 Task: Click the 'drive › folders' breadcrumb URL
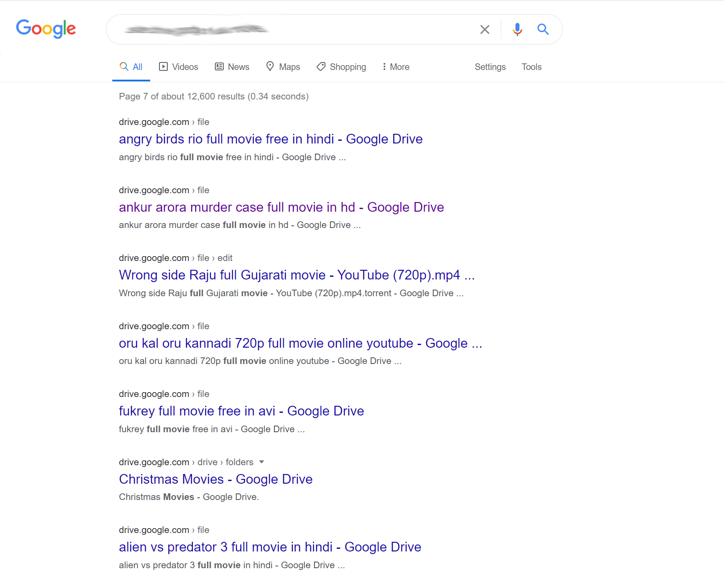click(x=186, y=462)
